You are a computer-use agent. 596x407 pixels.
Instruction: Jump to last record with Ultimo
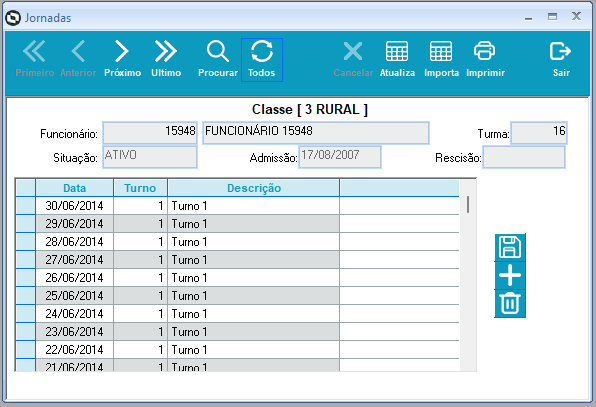(x=166, y=59)
